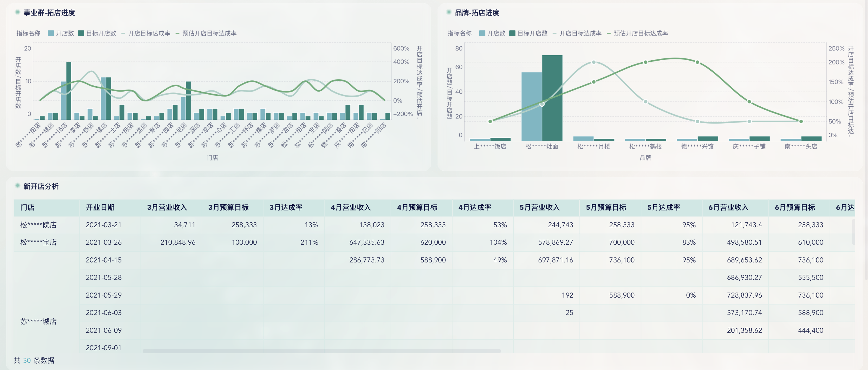This screenshot has height=370, width=868.
Task: Click hollow data point on 松*****灶面 bar
Action: [x=542, y=104]
